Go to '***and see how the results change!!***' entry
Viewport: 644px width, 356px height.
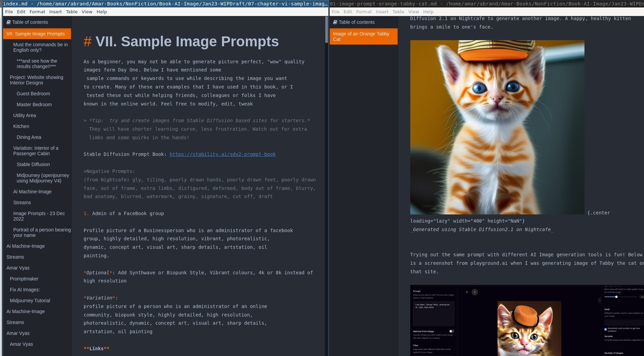37,64
